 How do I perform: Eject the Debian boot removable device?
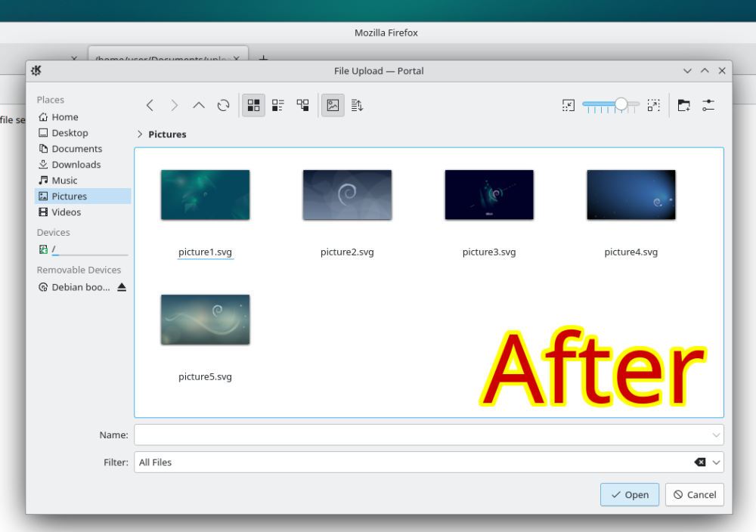122,287
